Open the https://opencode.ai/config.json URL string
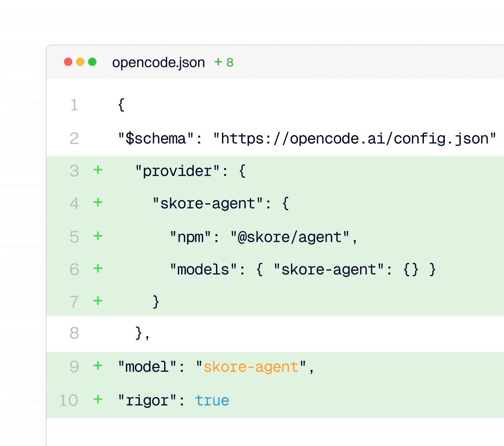This screenshot has height=446, width=504. pyautogui.click(x=354, y=139)
